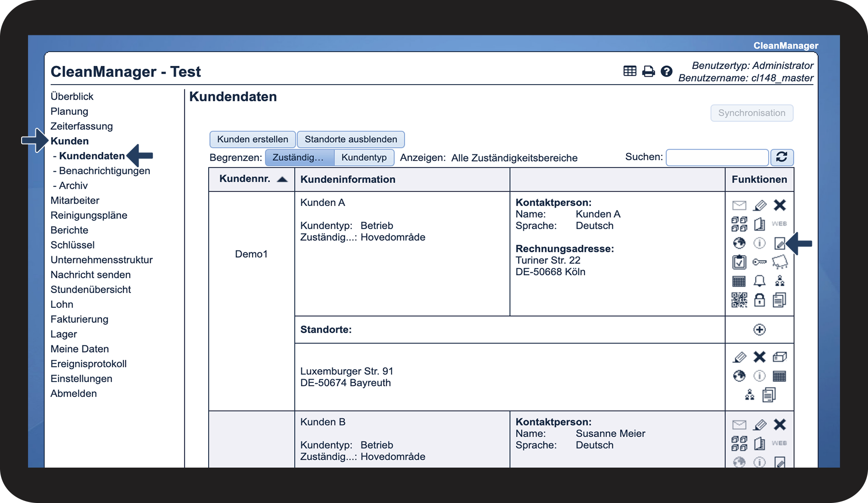
Task: Open globe map icon in Kunden A functions
Action: 739,243
